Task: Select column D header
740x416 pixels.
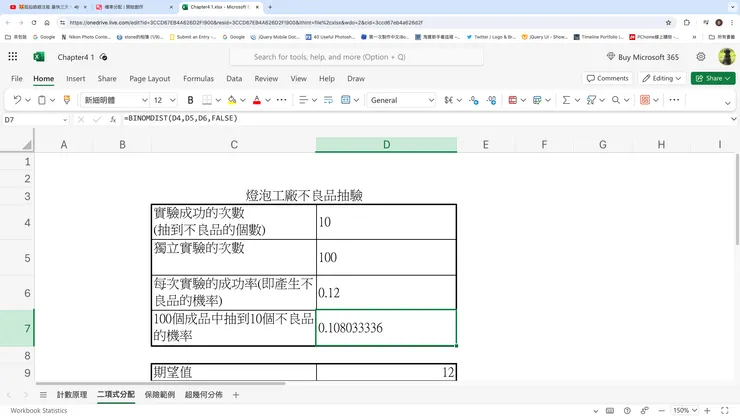Action: (386, 144)
